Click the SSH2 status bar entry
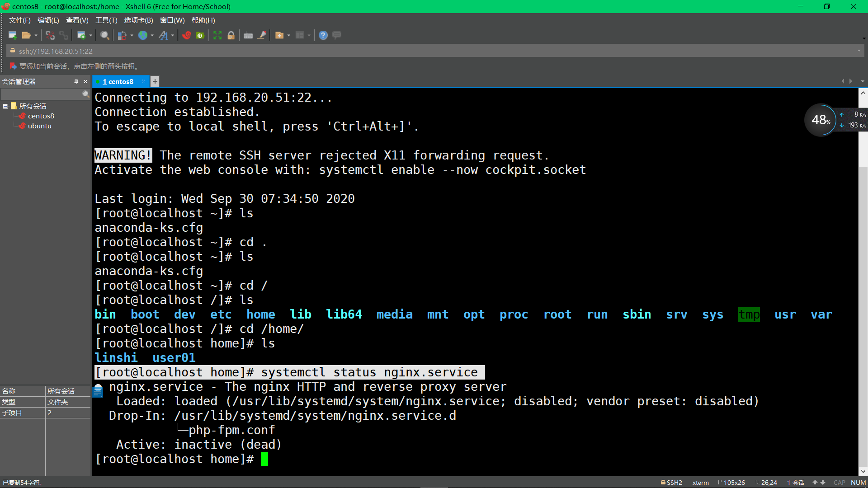 [671, 483]
